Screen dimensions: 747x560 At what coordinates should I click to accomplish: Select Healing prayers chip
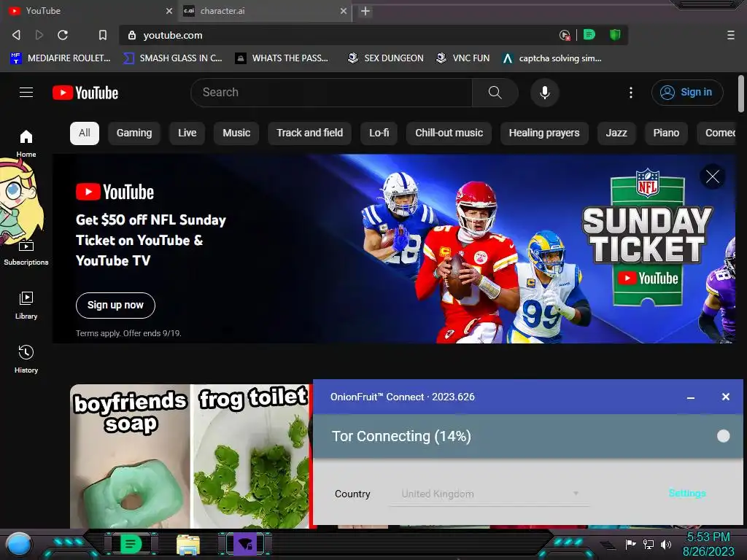pyautogui.click(x=544, y=133)
